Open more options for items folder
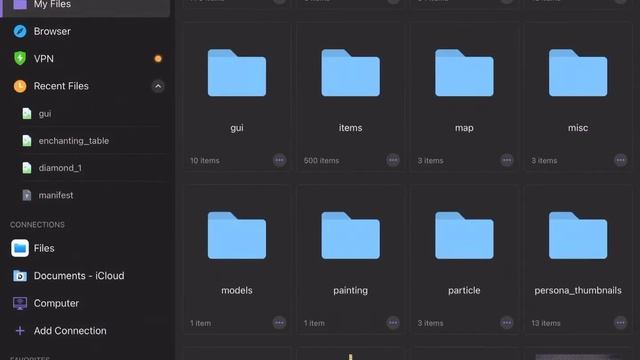640x360 pixels. pos(393,160)
